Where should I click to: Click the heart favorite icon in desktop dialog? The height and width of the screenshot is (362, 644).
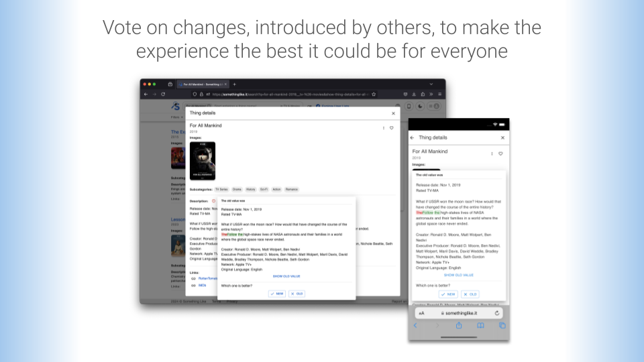click(391, 128)
